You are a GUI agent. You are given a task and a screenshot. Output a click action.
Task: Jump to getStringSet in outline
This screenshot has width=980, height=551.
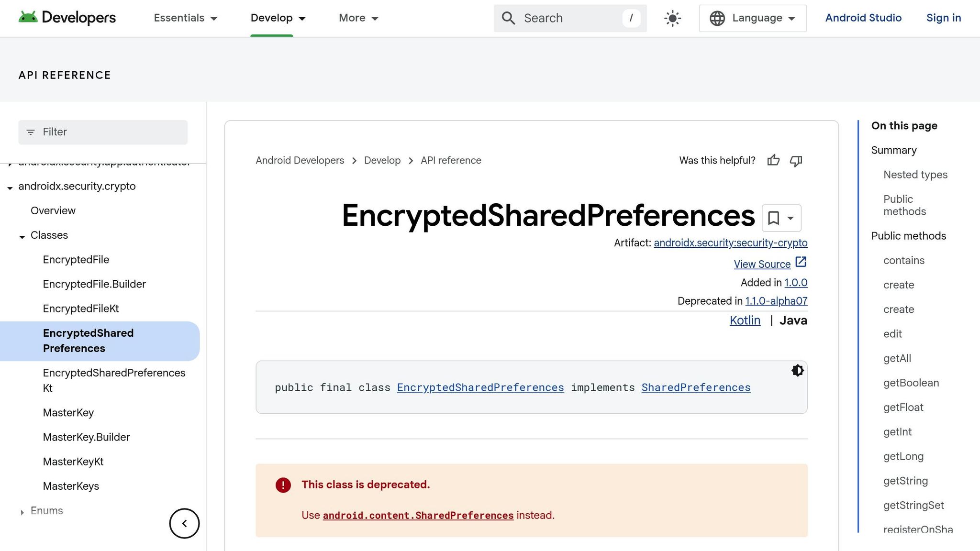[x=913, y=505]
